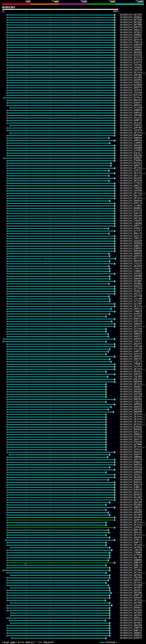Select hit UniRef100_B2YI31
Screen dimensions: 146x644
point(131,259)
